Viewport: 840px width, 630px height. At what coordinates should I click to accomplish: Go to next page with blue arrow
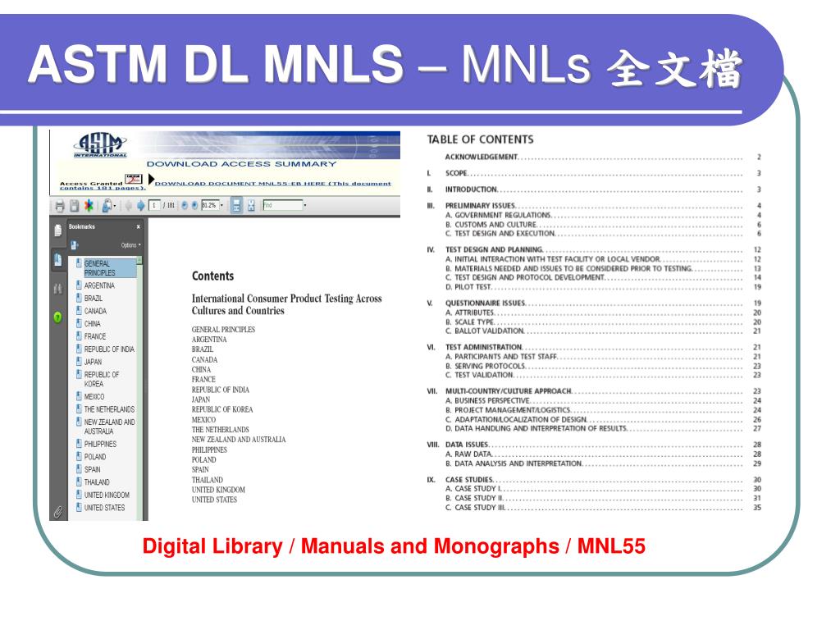click(x=141, y=206)
